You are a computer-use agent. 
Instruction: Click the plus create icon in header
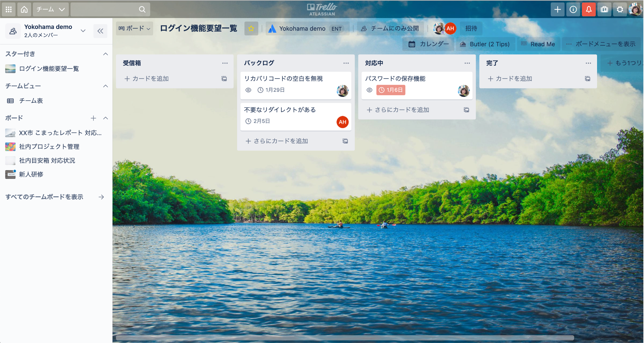click(x=557, y=9)
